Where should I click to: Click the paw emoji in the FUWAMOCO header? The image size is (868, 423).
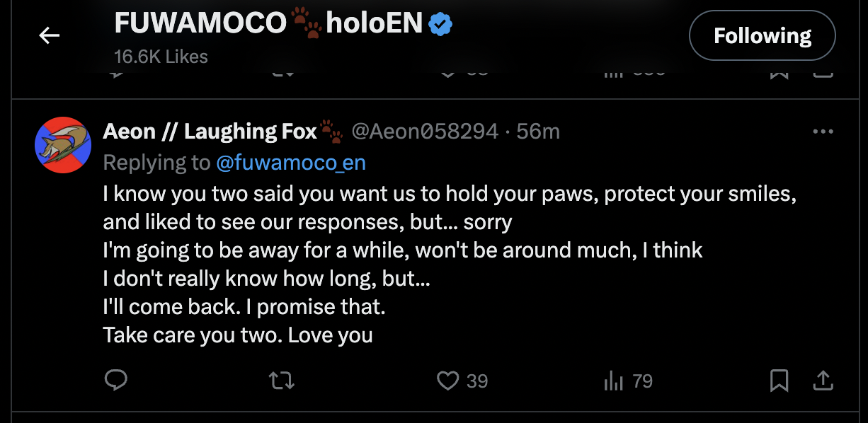click(x=307, y=25)
